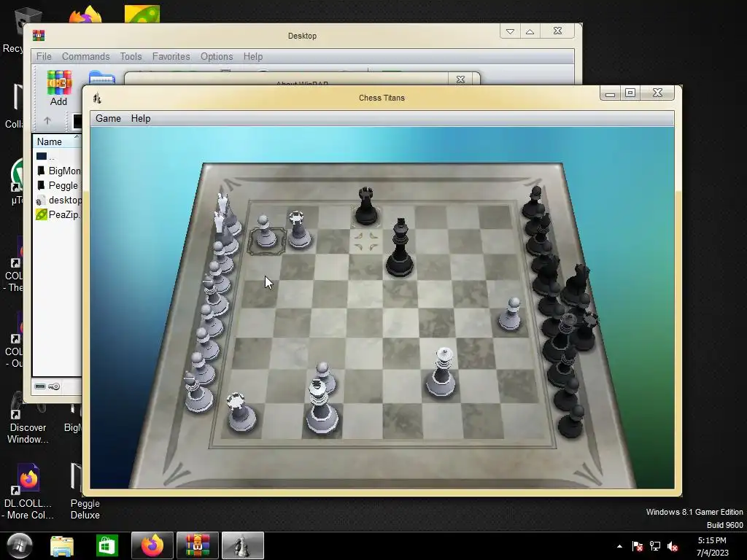Click the WinRAR title bar icon

click(39, 35)
